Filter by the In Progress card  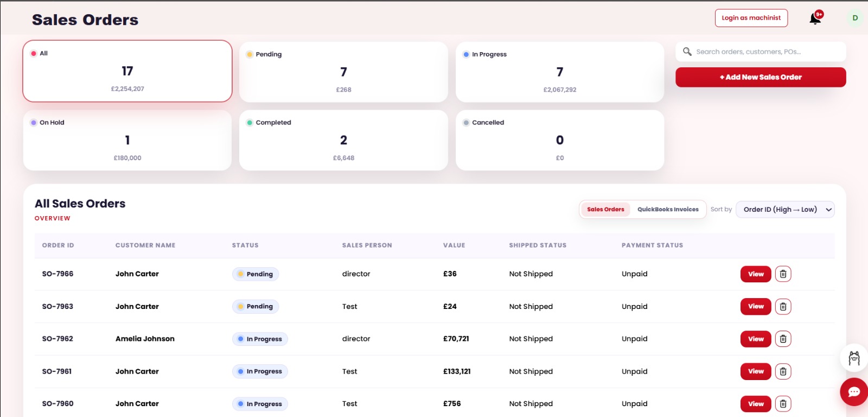pos(560,72)
